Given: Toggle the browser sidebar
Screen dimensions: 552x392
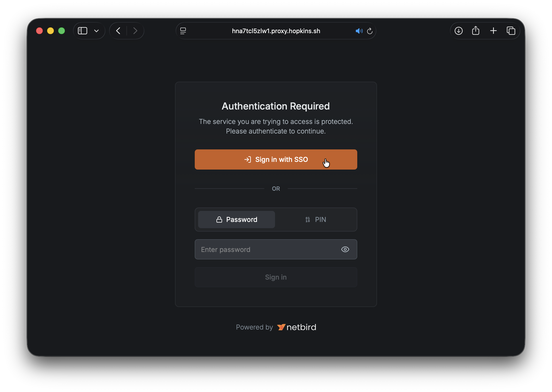Looking at the screenshot, I should pos(82,31).
